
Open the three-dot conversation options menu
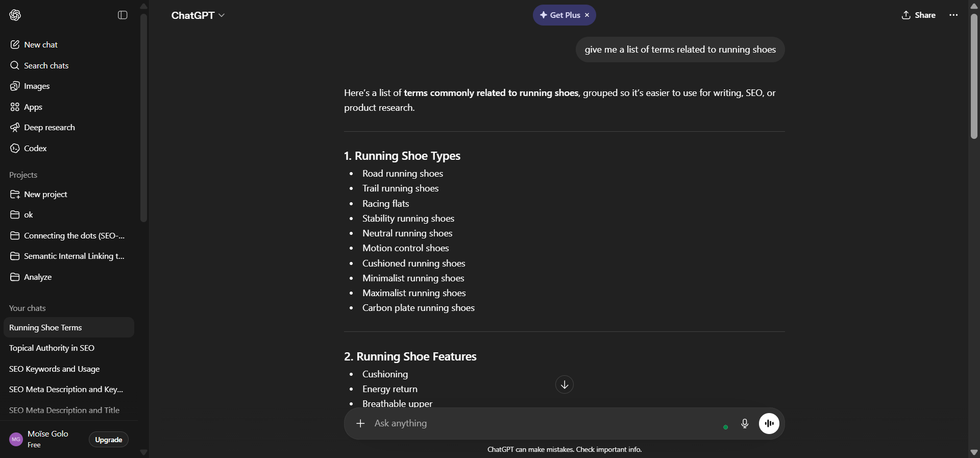pos(953,15)
